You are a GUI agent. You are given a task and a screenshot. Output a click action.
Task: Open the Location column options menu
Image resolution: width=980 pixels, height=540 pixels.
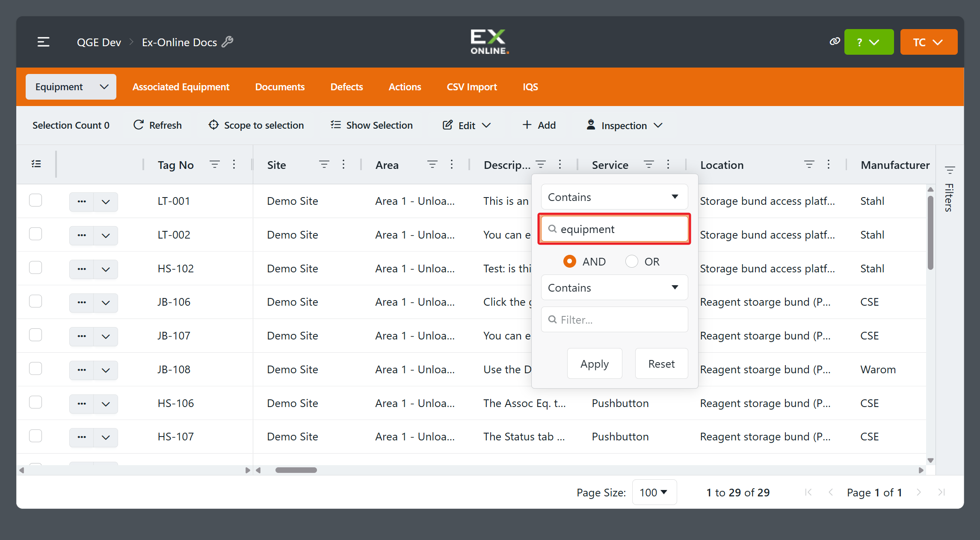(x=829, y=165)
